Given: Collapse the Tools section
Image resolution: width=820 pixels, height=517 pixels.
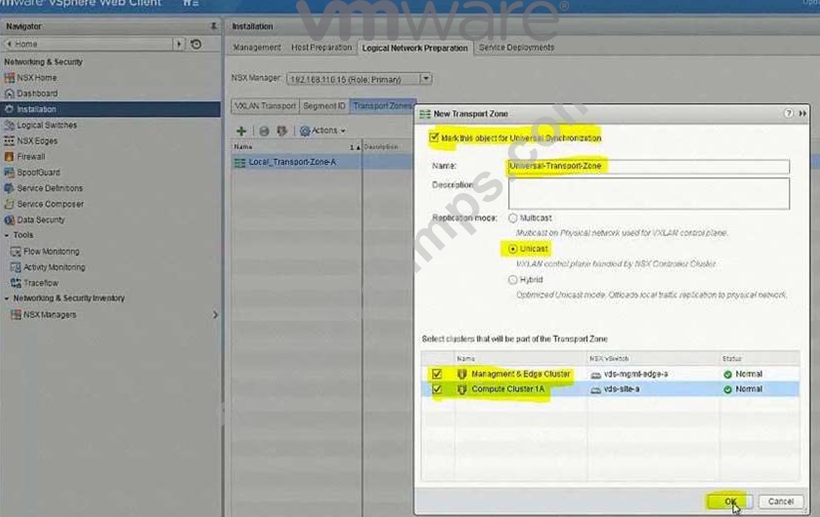Looking at the screenshot, I should click(7, 235).
